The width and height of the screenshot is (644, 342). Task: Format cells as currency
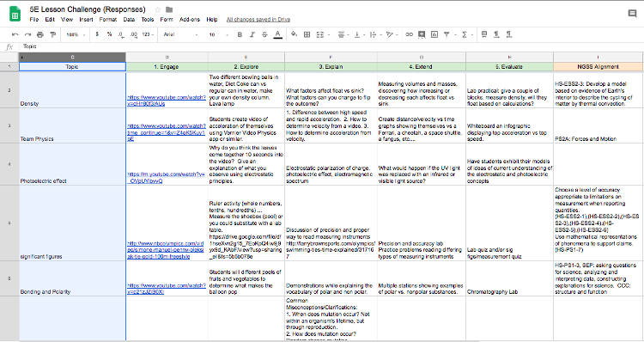[x=97, y=34]
